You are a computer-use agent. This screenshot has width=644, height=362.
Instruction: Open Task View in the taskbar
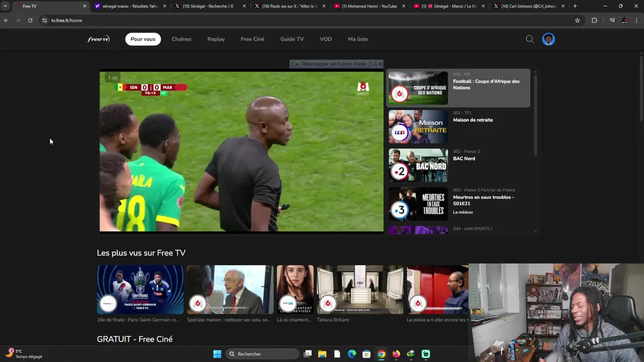pos(307,354)
